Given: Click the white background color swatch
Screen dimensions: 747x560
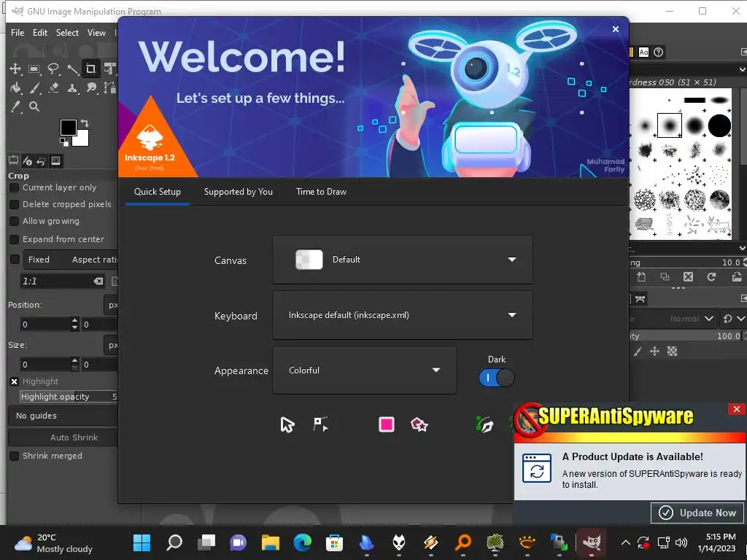Looking at the screenshot, I should point(81,138).
